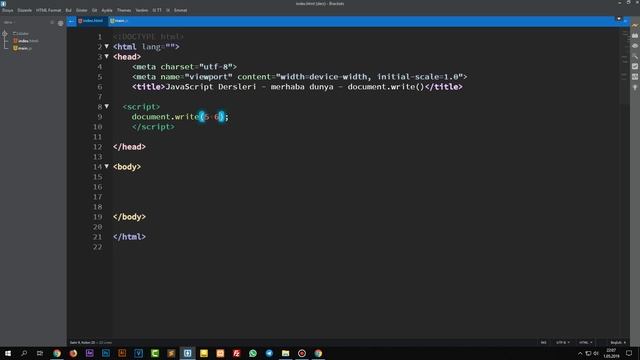Viewport: 640px width, 360px height.
Task: Click the document.write code on line 9
Action: (180, 117)
